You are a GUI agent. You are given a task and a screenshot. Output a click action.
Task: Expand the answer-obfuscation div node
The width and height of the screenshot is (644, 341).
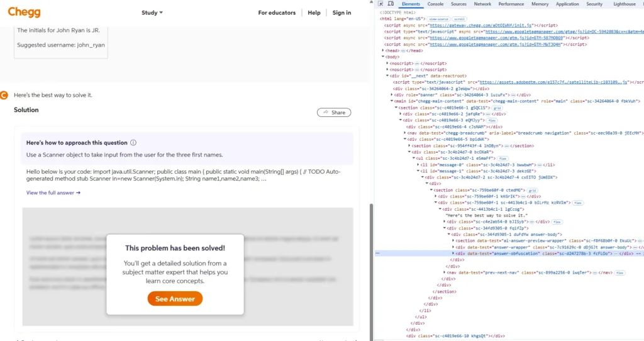[x=453, y=254]
